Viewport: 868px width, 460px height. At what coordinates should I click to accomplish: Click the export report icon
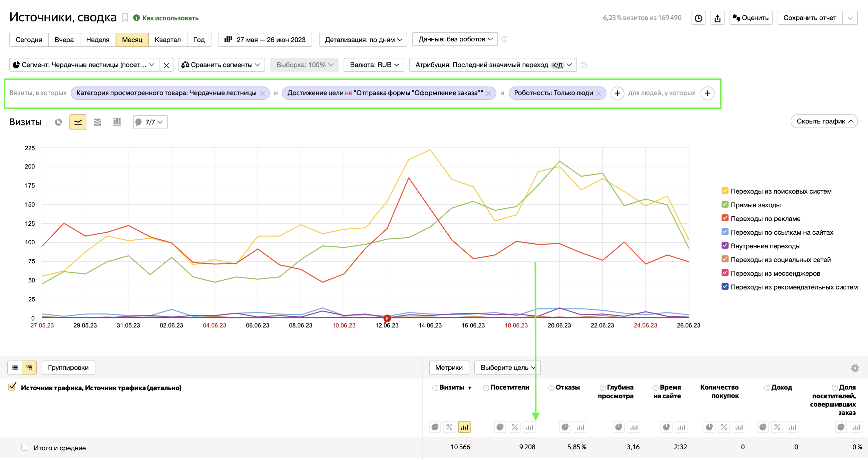click(717, 18)
